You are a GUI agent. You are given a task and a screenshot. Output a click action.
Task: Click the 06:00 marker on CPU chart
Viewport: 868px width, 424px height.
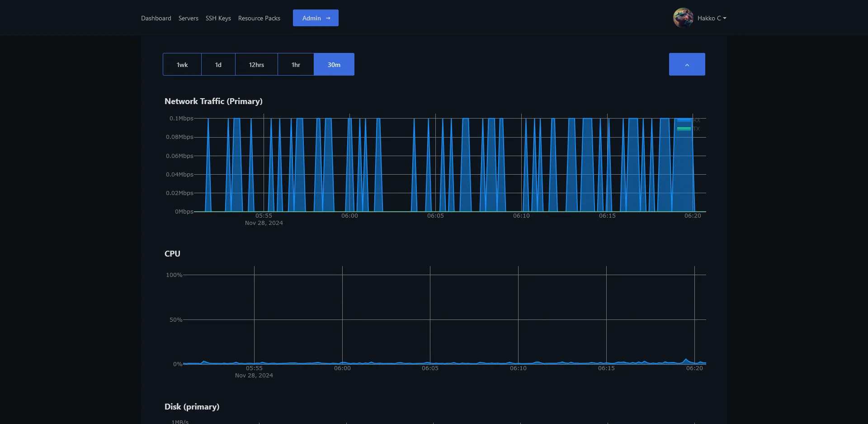tap(342, 368)
